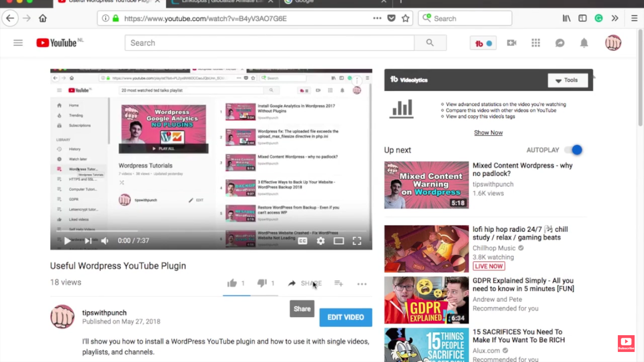Image resolution: width=644 pixels, height=362 pixels.
Task: Skip to the next video
Action: pyautogui.click(x=88, y=241)
